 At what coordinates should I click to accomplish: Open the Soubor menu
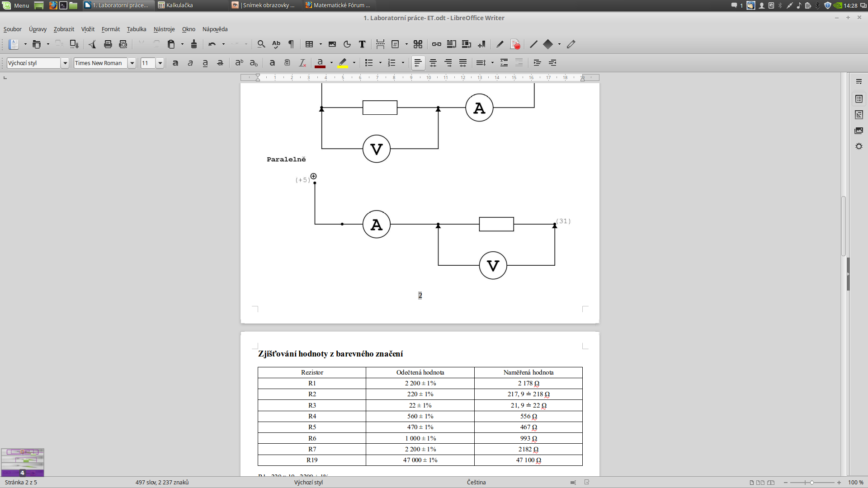(x=12, y=29)
